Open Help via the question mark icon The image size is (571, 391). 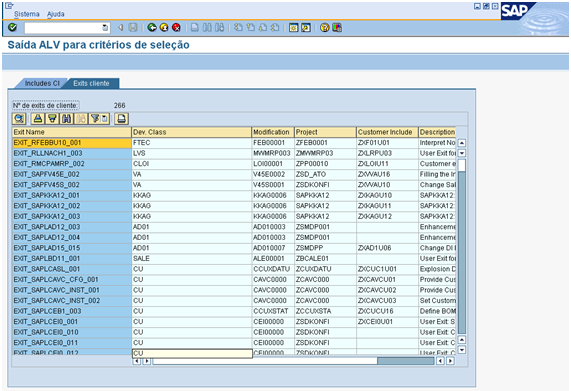pos(324,27)
